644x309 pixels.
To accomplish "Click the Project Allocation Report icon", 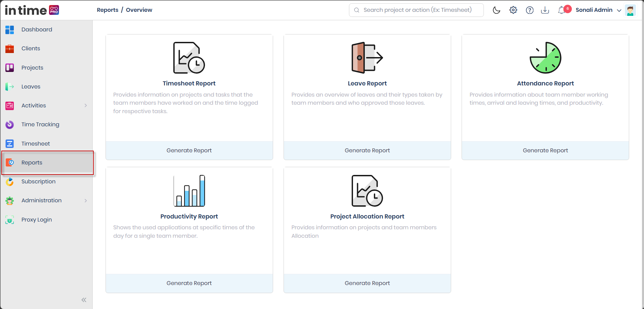I will click(367, 191).
